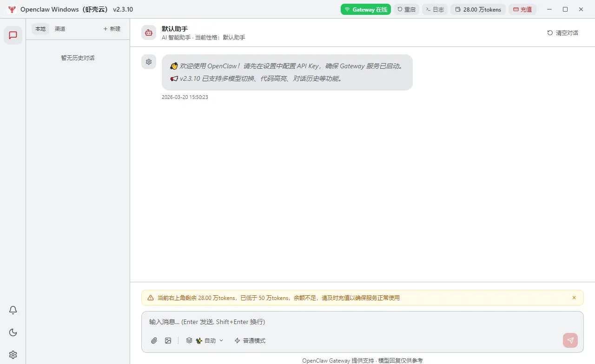595x364 pixels.
Task: Click 充值 recharge button
Action: tap(522, 9)
